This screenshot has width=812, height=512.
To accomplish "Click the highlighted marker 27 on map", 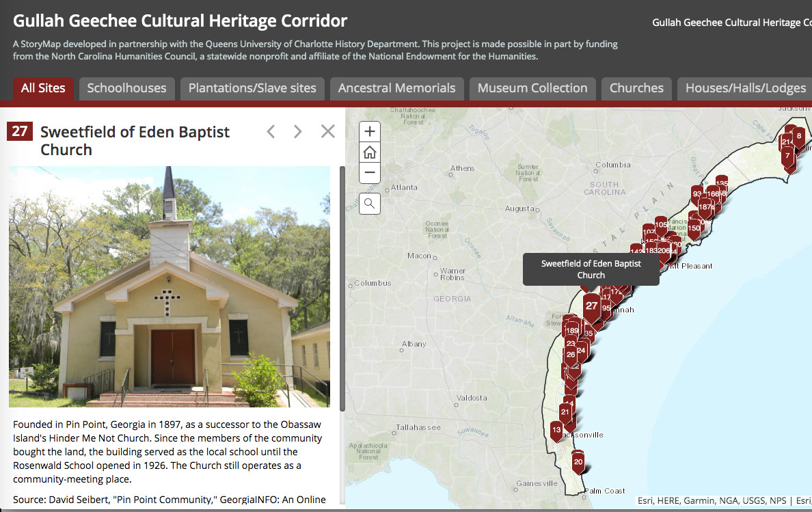I will click(x=592, y=306).
